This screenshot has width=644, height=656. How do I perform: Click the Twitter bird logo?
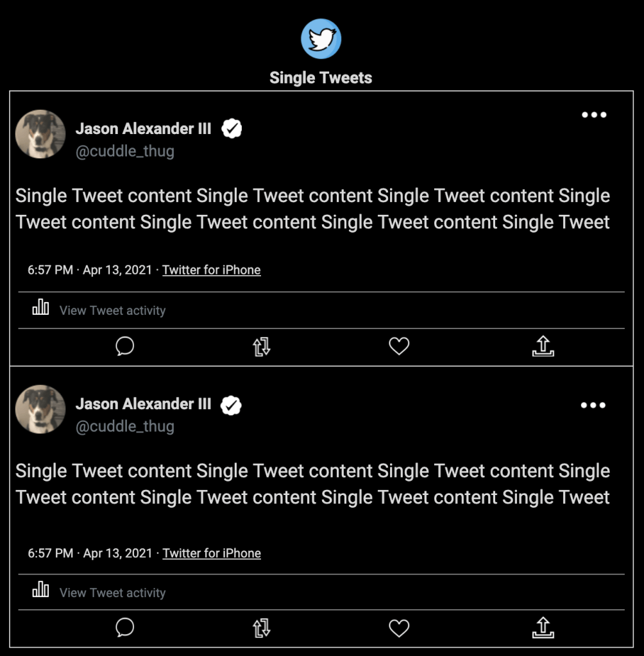tap(321, 39)
